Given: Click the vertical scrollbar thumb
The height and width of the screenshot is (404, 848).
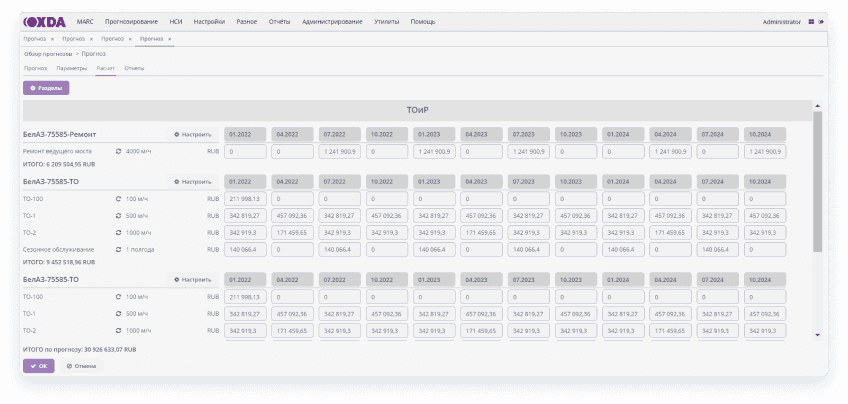Looking at the screenshot, I should (x=817, y=182).
